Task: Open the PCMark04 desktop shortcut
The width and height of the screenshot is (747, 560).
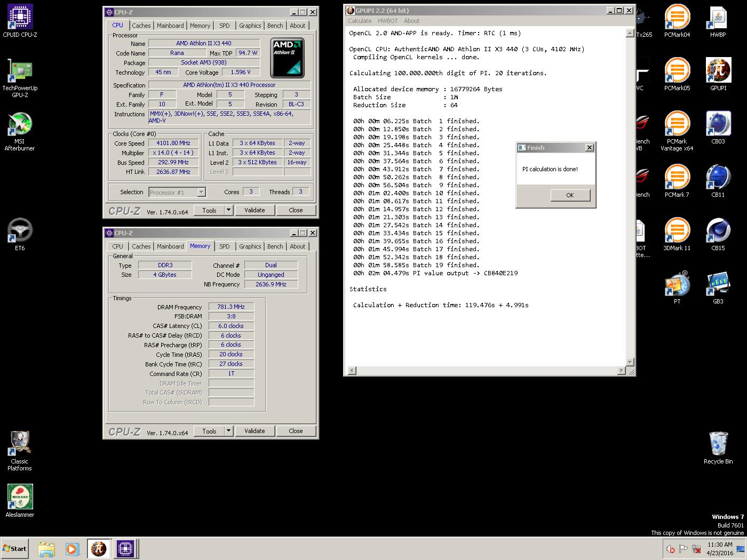Action: 677,21
